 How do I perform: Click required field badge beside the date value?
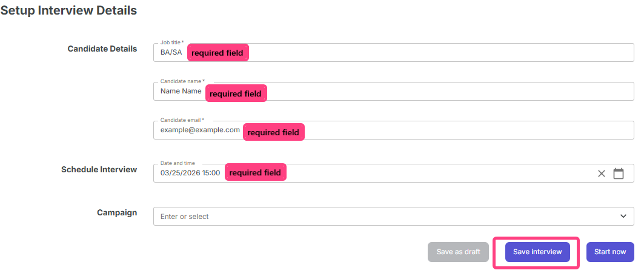[255, 173]
